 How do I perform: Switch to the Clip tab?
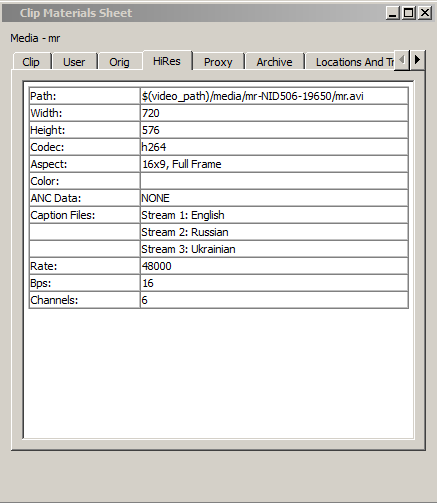click(x=31, y=62)
